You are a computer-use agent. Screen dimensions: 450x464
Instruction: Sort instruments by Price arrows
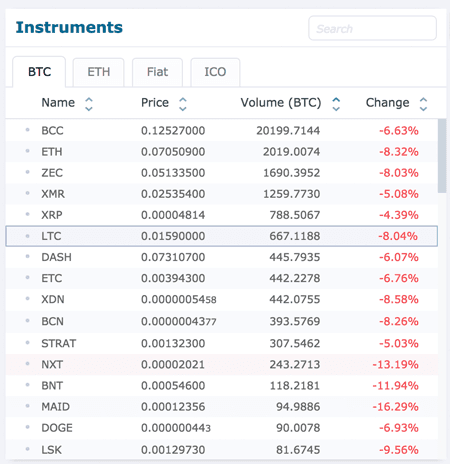click(183, 104)
